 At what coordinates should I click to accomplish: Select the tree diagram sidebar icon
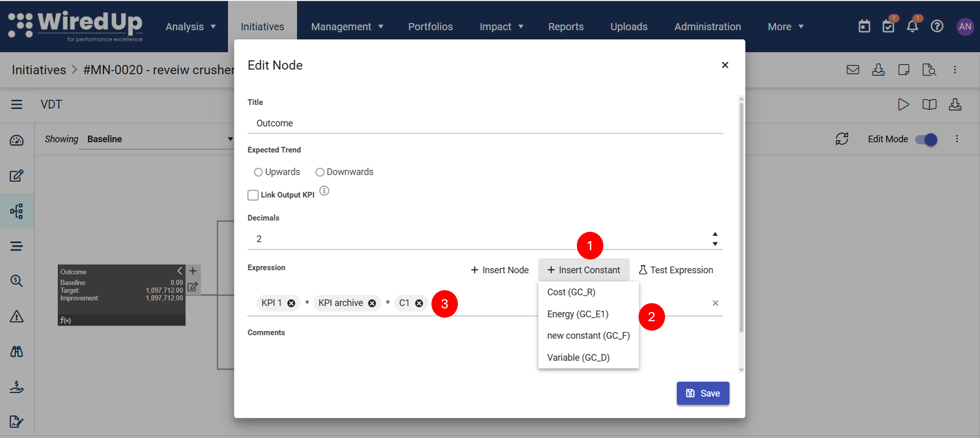click(x=16, y=211)
